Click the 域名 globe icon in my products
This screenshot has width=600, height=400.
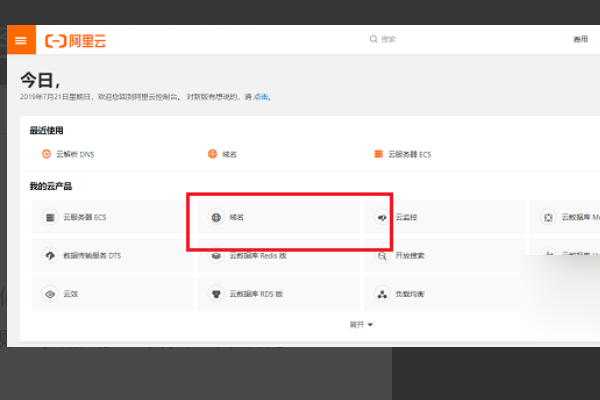(216, 217)
